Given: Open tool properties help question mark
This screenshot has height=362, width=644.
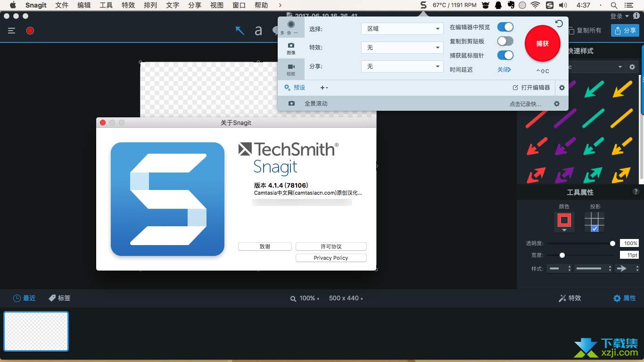Looking at the screenshot, I should pyautogui.click(x=636, y=192).
